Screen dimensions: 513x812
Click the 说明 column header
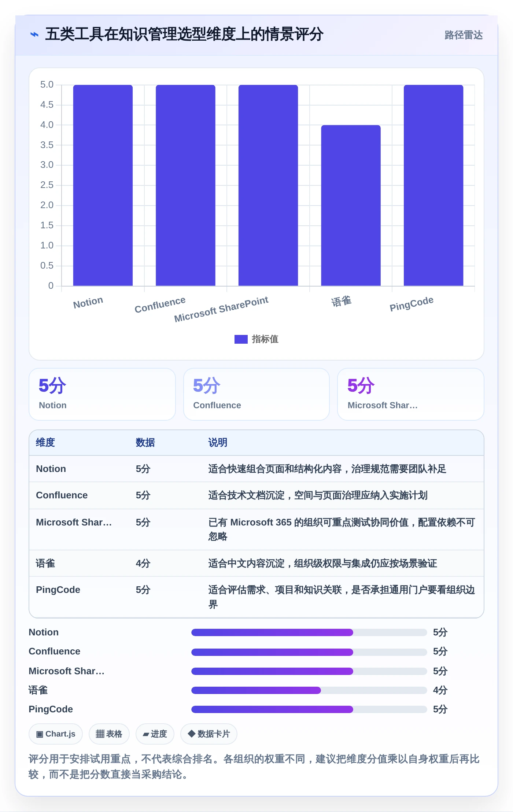click(x=218, y=443)
